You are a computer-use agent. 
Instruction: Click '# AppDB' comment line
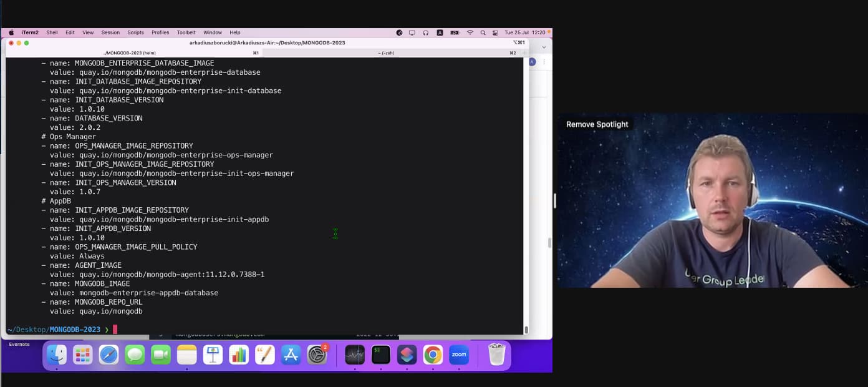56,201
